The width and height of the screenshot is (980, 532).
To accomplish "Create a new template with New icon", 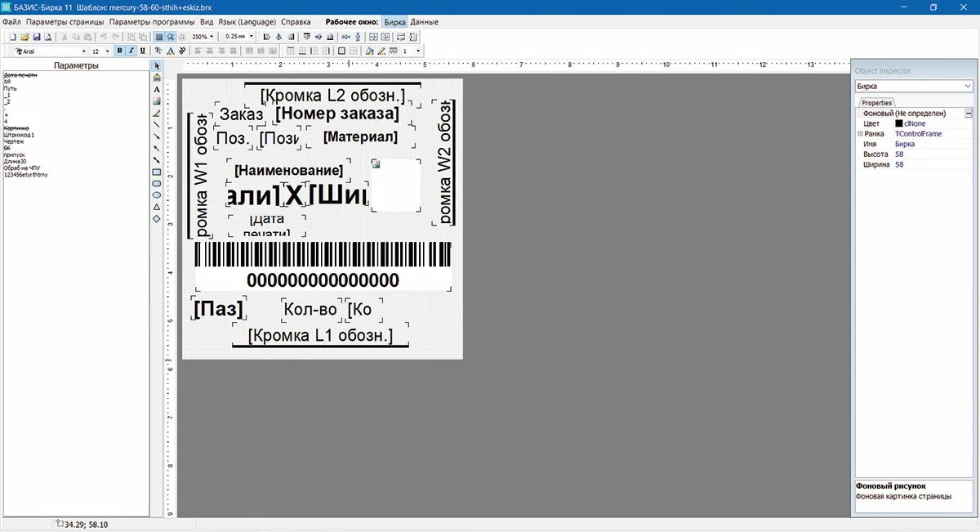I will tap(12, 37).
